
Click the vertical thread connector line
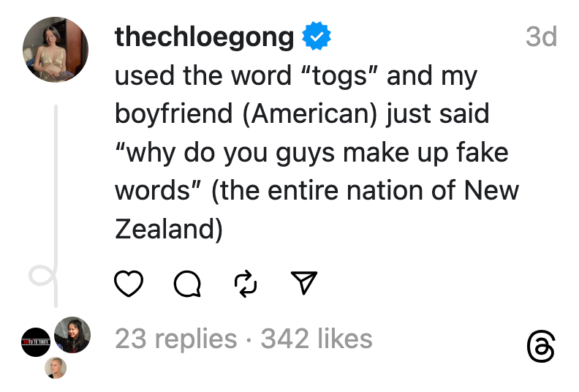tap(56, 183)
